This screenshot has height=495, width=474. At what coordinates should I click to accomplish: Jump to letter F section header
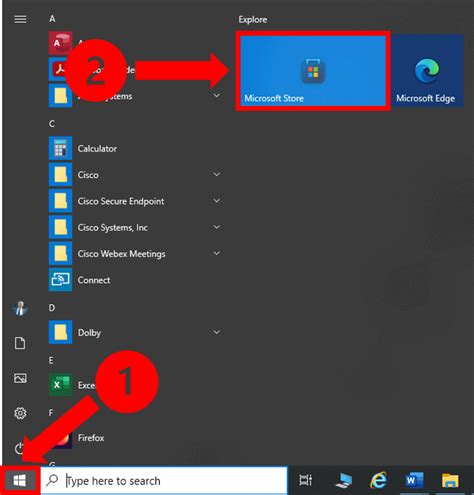[51, 413]
